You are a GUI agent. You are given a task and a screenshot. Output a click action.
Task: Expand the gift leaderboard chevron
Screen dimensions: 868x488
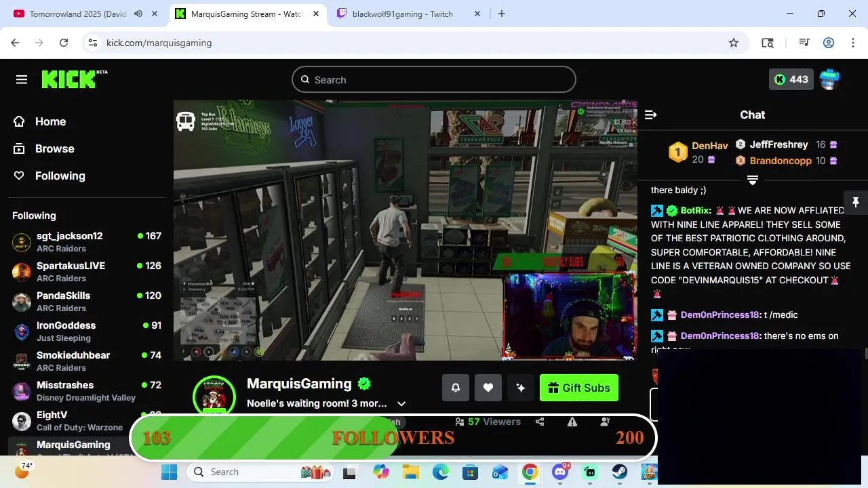pos(753,180)
